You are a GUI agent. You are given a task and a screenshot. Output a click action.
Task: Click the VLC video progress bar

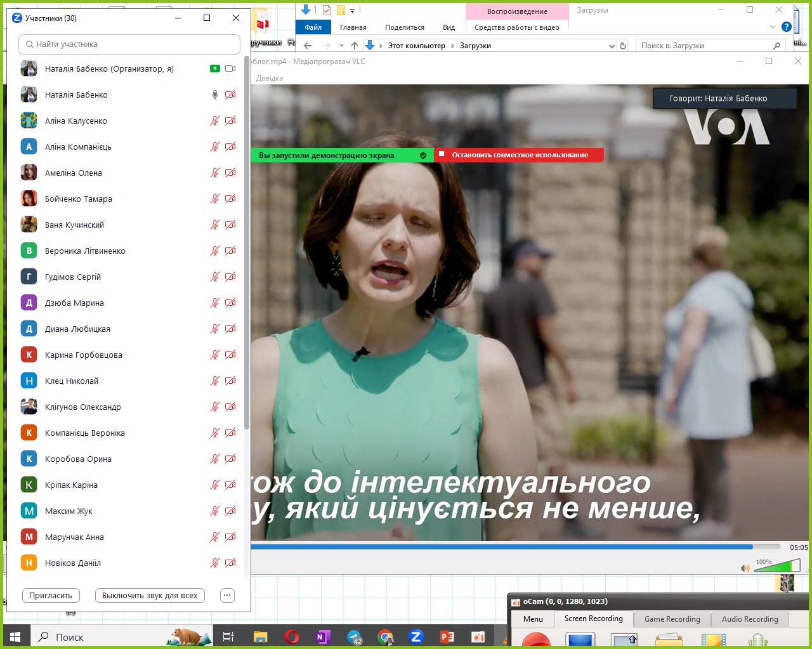pyautogui.click(x=501, y=546)
